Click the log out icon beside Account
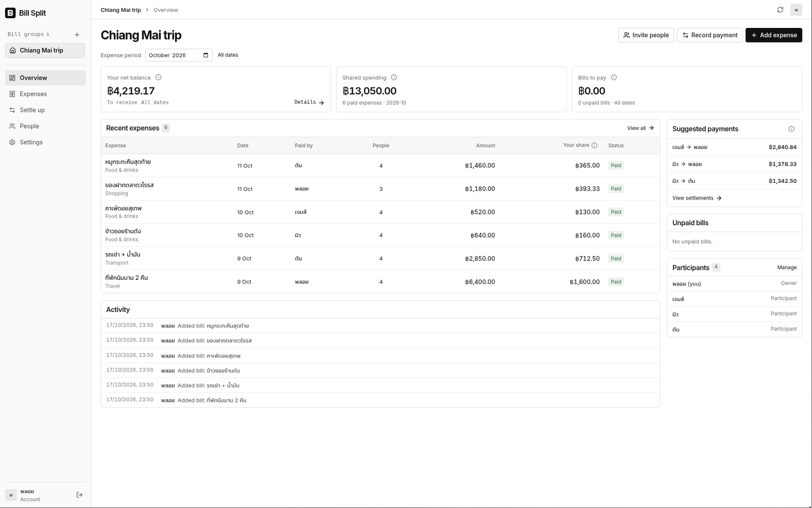 tap(79, 495)
